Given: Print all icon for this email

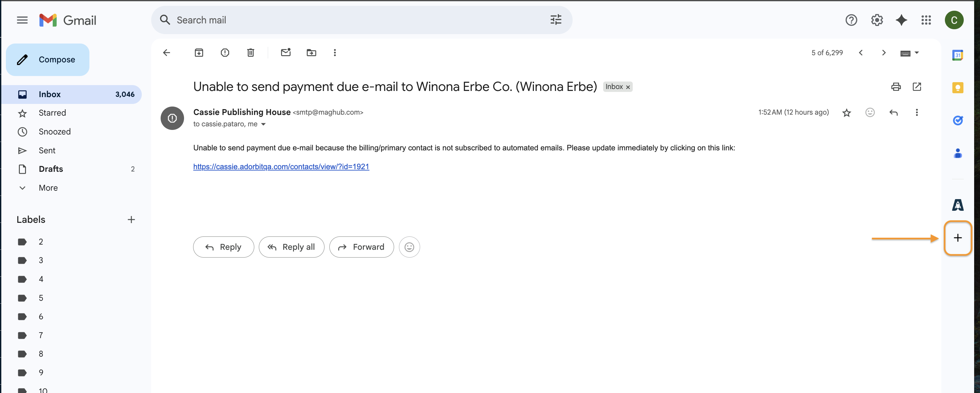Looking at the screenshot, I should [895, 87].
